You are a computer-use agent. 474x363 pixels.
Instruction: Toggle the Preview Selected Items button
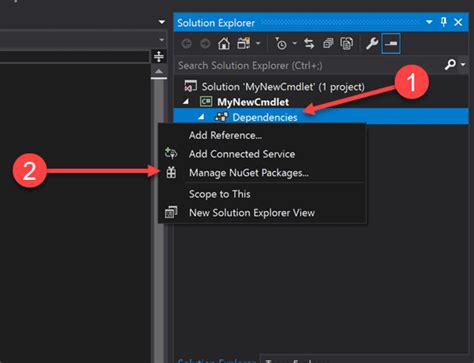[x=391, y=43]
